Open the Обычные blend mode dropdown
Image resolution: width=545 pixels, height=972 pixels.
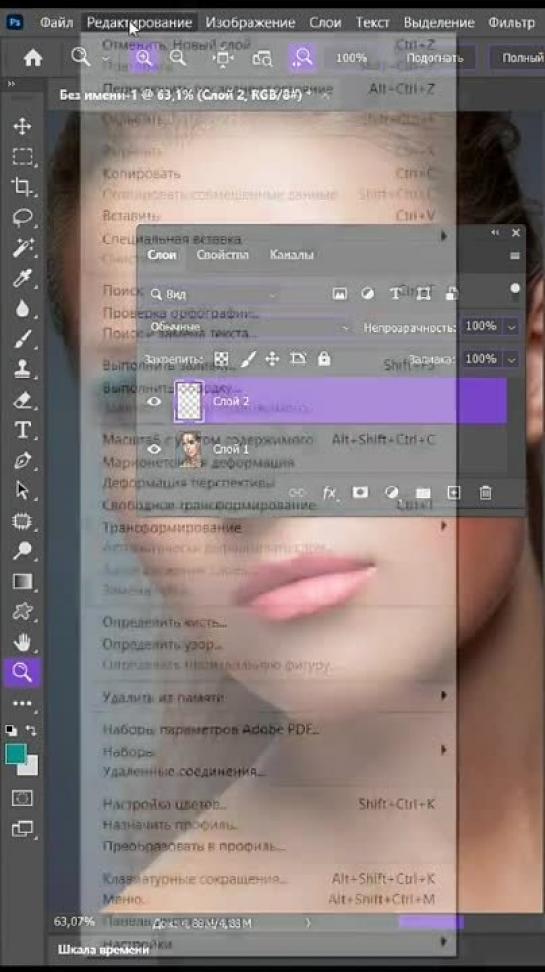pyautogui.click(x=249, y=327)
